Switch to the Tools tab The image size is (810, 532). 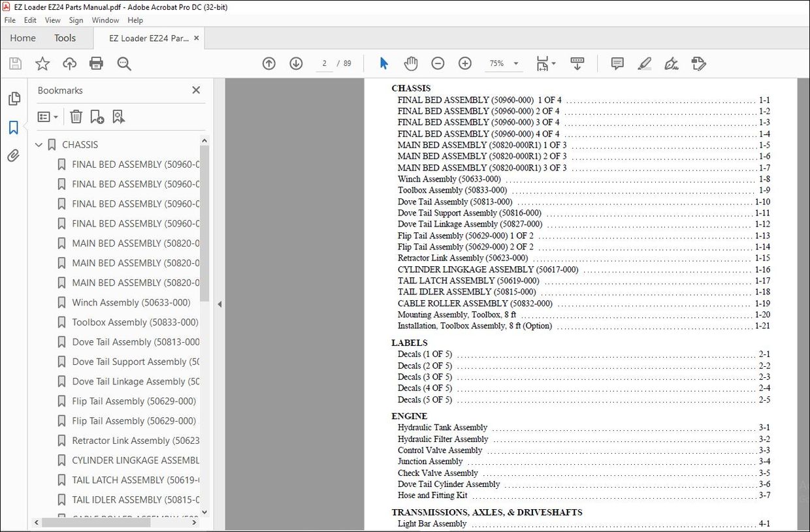point(65,38)
